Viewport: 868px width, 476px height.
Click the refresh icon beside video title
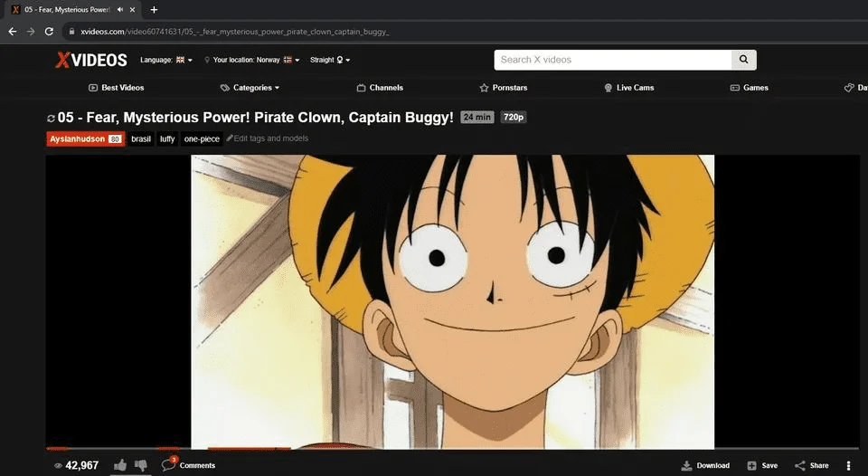[x=51, y=118]
